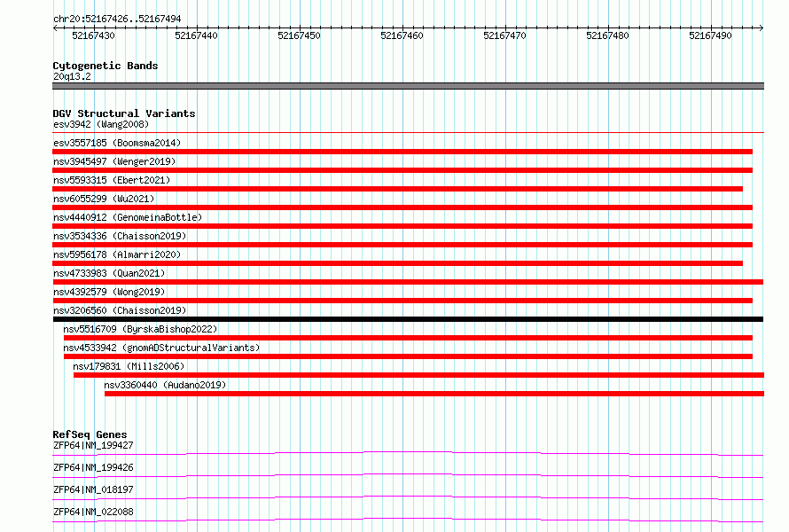Click ruler position 52167480
Screen dimensions: 789x532
tap(608, 35)
